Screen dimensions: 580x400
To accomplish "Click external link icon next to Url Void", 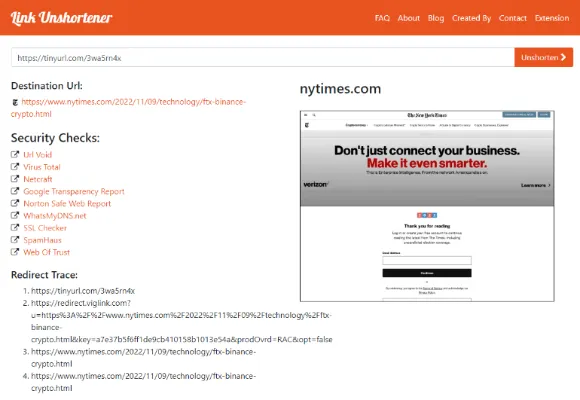I will (15, 155).
